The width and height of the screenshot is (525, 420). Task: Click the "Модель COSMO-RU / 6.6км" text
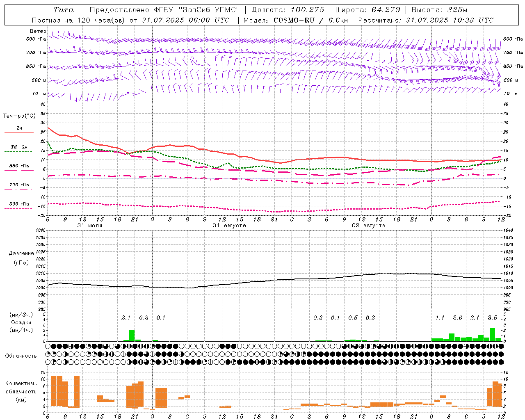click(295, 20)
